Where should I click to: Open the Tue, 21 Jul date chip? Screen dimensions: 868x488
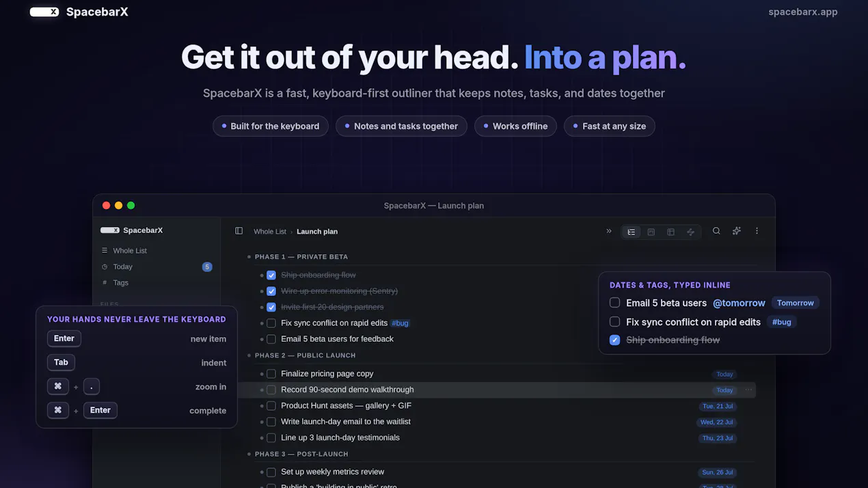tap(718, 406)
